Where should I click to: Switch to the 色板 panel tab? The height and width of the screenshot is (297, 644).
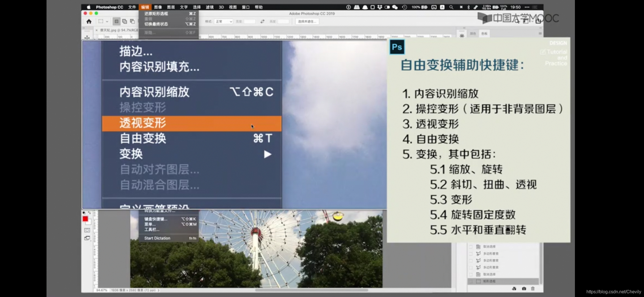click(x=484, y=34)
